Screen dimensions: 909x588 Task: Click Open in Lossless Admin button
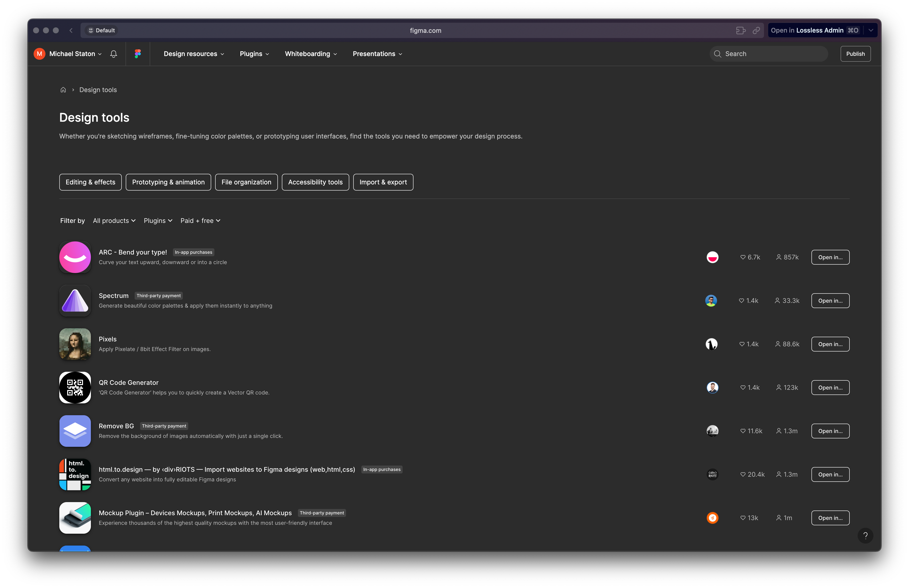pos(815,31)
